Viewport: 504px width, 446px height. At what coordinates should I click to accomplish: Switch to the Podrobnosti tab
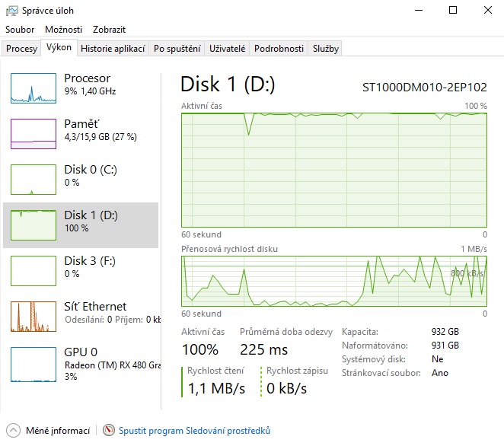pyautogui.click(x=279, y=49)
